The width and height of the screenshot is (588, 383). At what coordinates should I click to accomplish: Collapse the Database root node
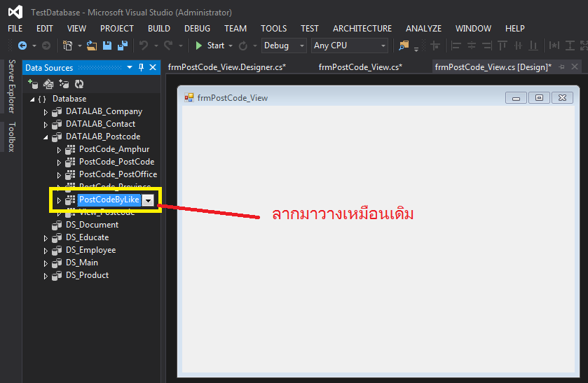pos(32,99)
